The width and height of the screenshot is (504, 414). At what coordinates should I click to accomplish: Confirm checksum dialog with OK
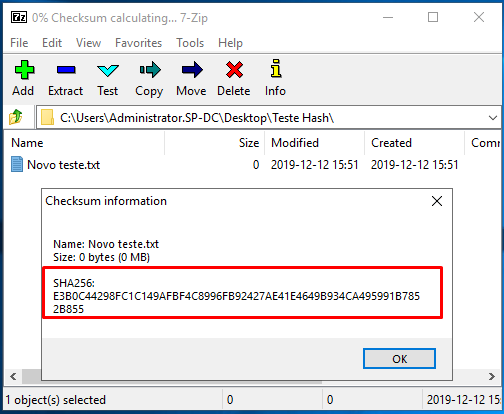point(399,359)
